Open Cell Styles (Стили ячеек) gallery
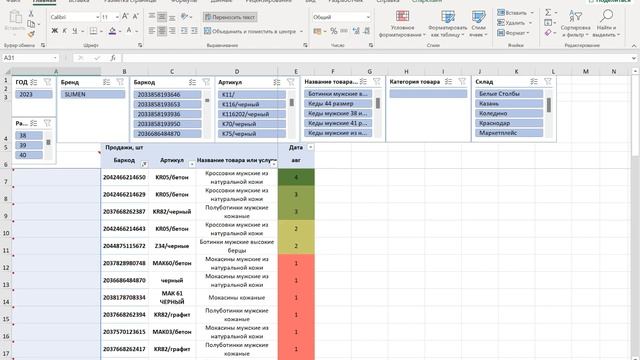The height and width of the screenshot is (360, 640). (478, 24)
